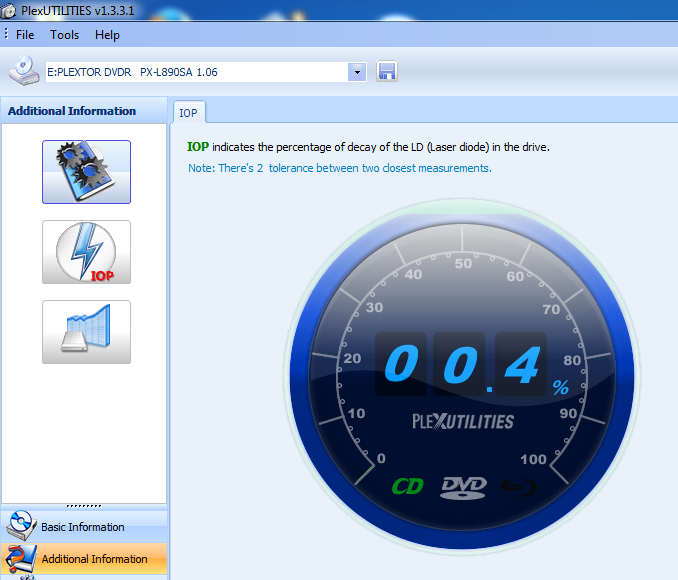Image resolution: width=678 pixels, height=580 pixels.
Task: Switch to the IOP tab
Action: pos(189,113)
